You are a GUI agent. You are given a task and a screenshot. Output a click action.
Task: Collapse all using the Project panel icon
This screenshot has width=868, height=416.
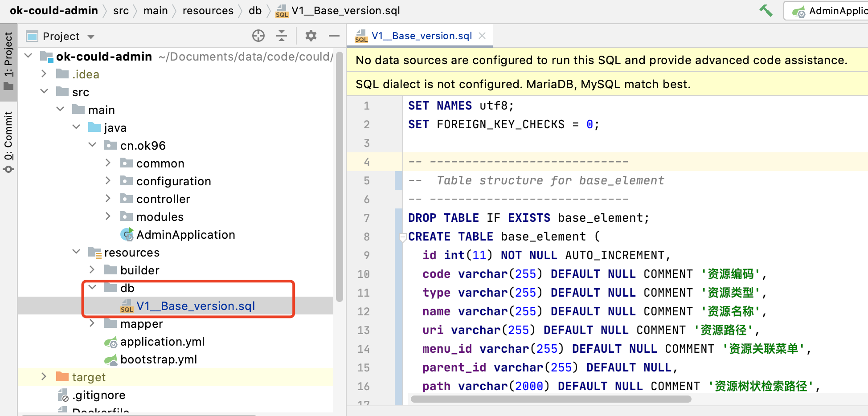pos(282,36)
